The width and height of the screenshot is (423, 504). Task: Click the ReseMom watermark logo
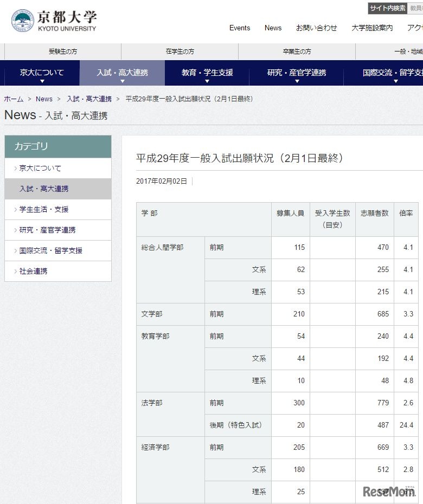click(x=389, y=492)
